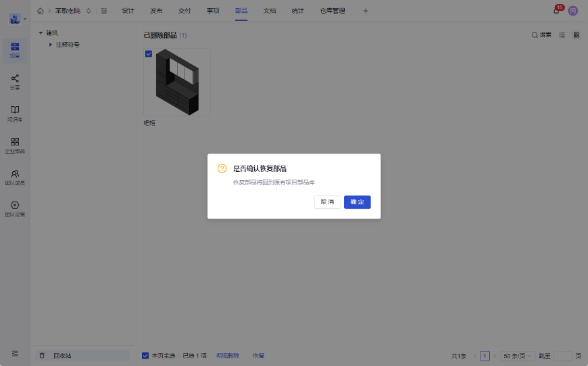This screenshot has width=588, height=366.
Task: Click the 跳至 page input field
Action: point(563,356)
